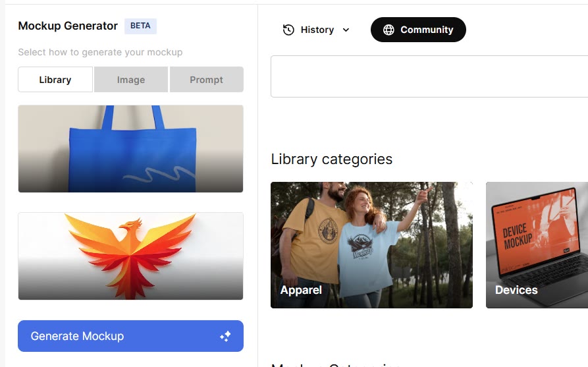Click the empty search input field
The height and width of the screenshot is (367, 588).
(428, 76)
